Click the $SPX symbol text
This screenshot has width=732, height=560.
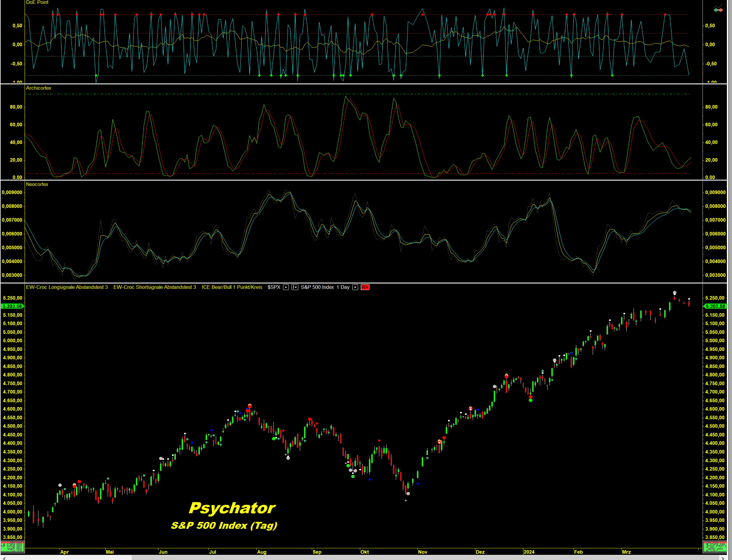click(x=274, y=287)
